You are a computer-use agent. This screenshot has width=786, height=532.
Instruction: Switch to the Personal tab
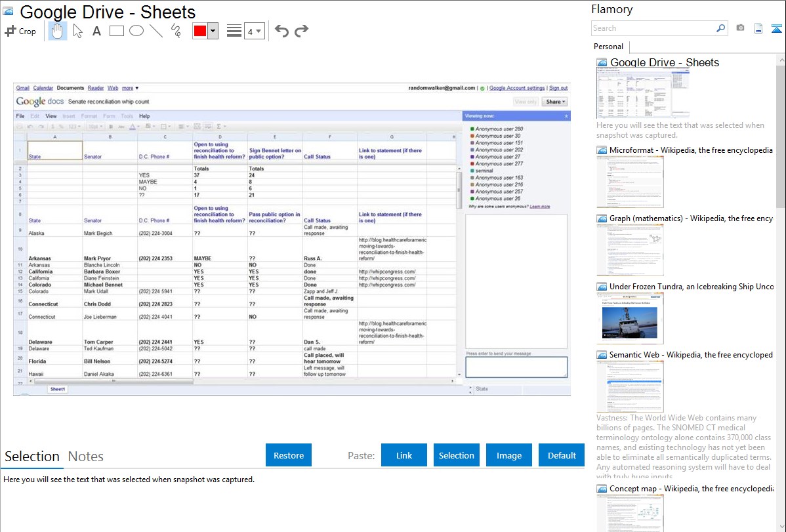click(609, 47)
